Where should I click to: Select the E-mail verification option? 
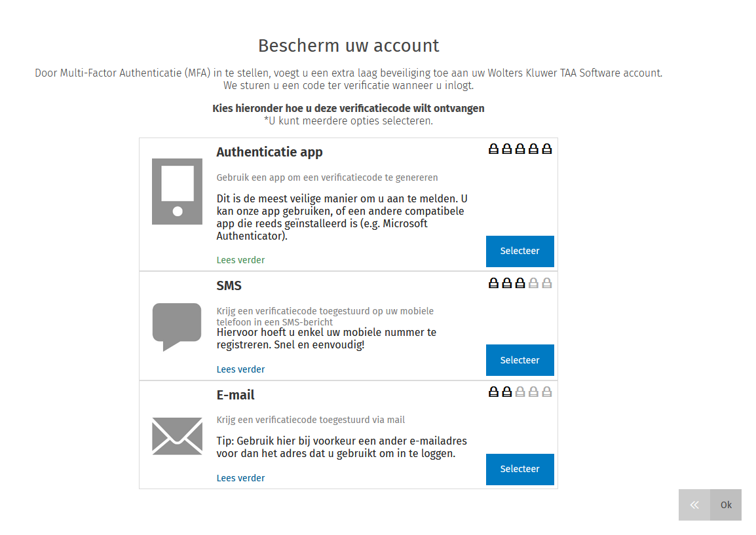[x=520, y=469]
